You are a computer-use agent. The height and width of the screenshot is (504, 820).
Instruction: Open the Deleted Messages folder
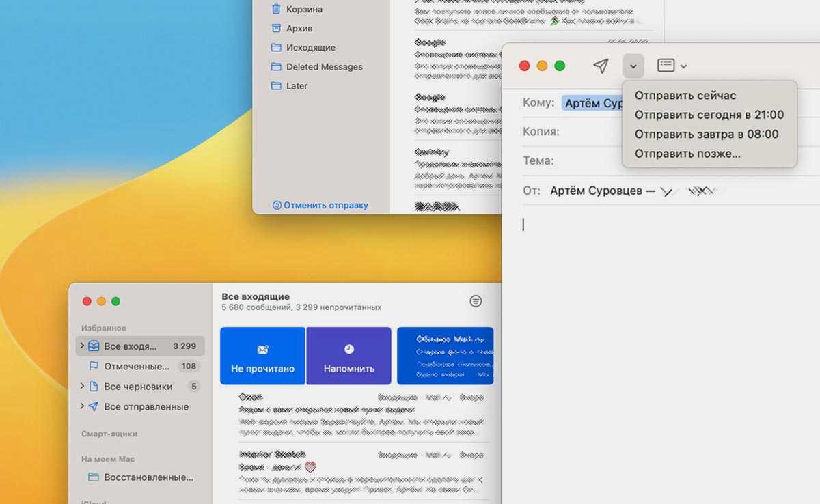324,67
